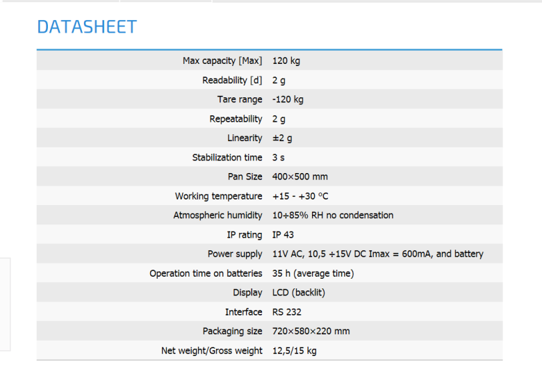Image resolution: width=542 pixels, height=392 pixels.
Task: Click the Stabilization time label
Action: (x=227, y=158)
